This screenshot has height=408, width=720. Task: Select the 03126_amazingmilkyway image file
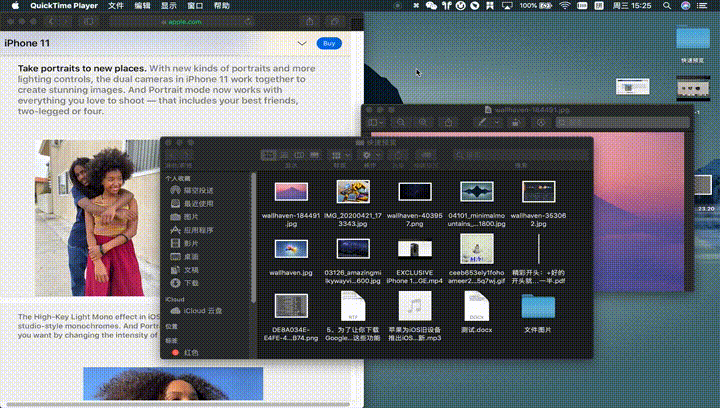tap(353, 249)
